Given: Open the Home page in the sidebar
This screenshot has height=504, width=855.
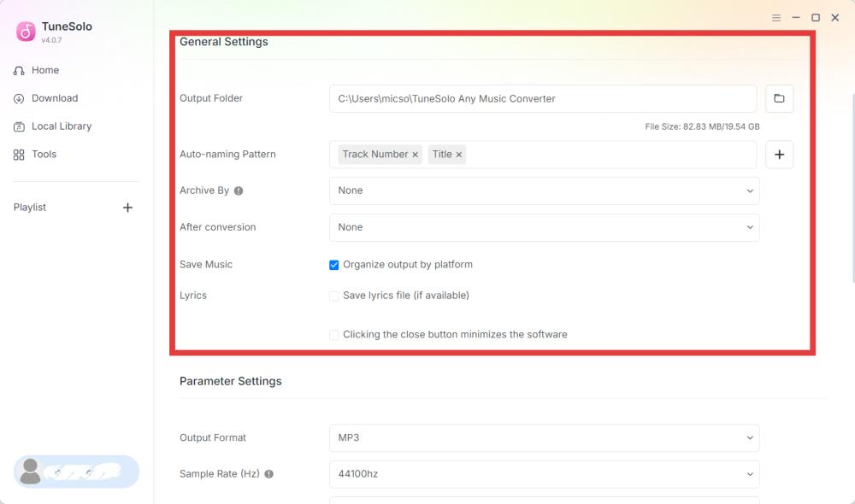Looking at the screenshot, I should [36, 70].
